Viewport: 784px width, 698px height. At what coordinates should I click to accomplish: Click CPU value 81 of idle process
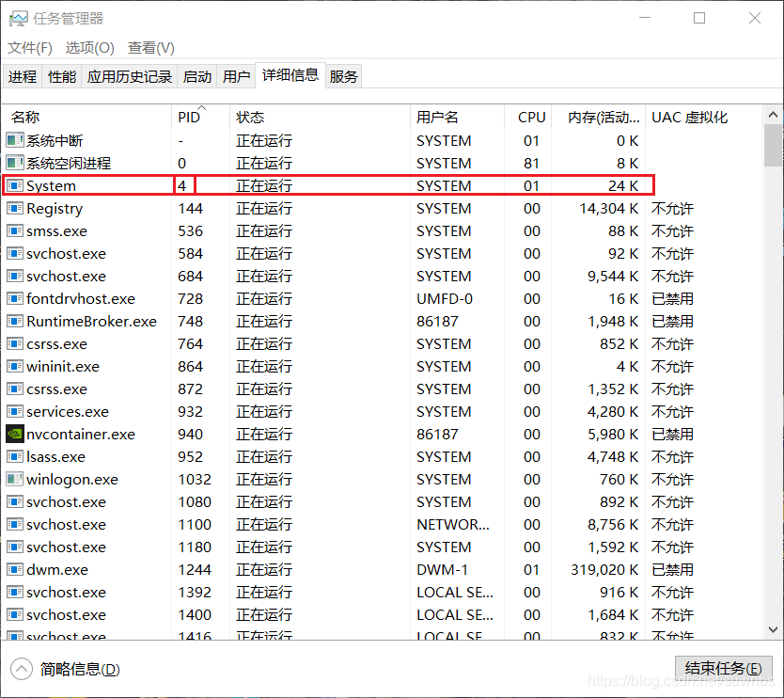pos(531,163)
